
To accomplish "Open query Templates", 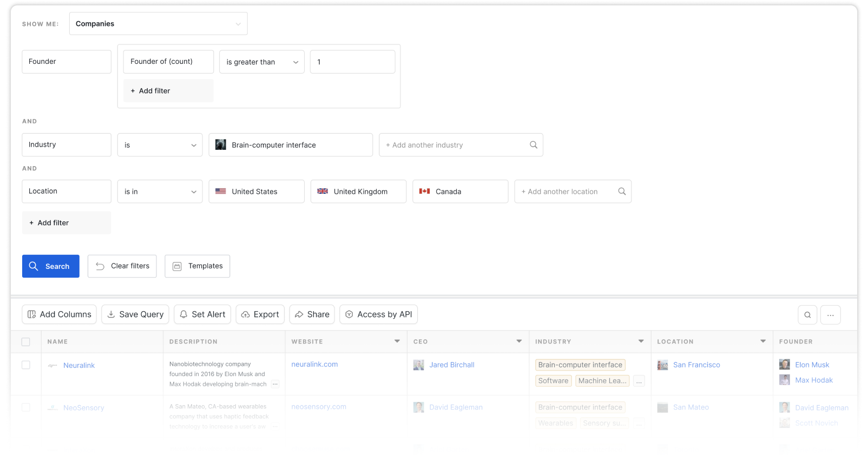I will click(x=198, y=266).
